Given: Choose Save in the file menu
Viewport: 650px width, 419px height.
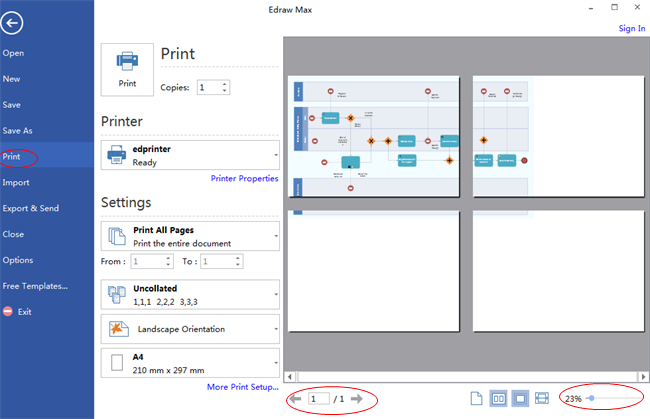Looking at the screenshot, I should coord(12,105).
